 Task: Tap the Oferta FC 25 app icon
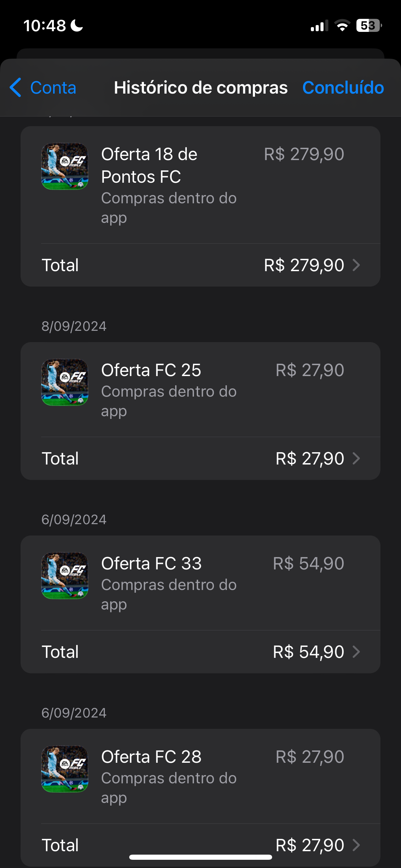click(x=65, y=382)
